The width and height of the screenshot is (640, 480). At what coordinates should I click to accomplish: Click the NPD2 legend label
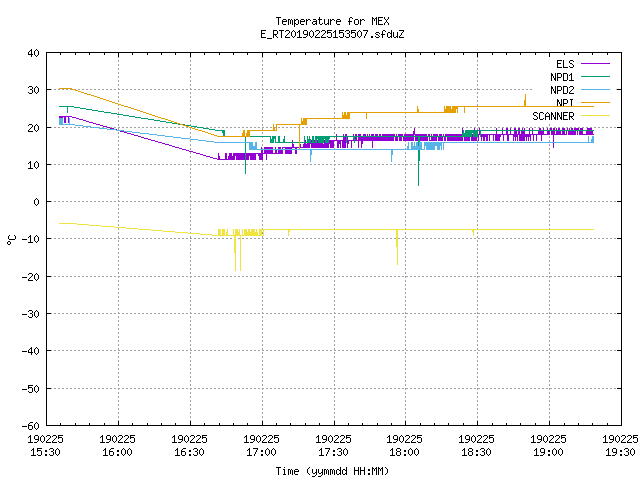click(562, 90)
